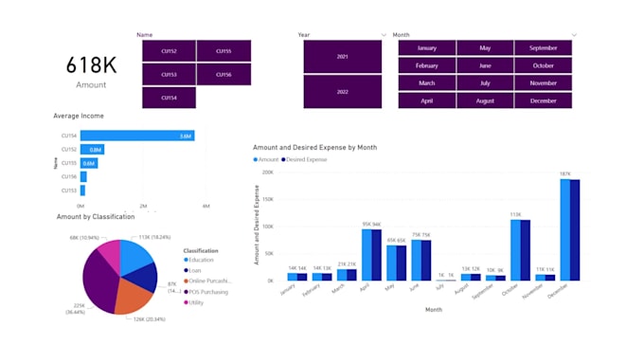644x363 pixels.
Task: Click the 126K (20.34%) pie label
Action: (x=149, y=319)
